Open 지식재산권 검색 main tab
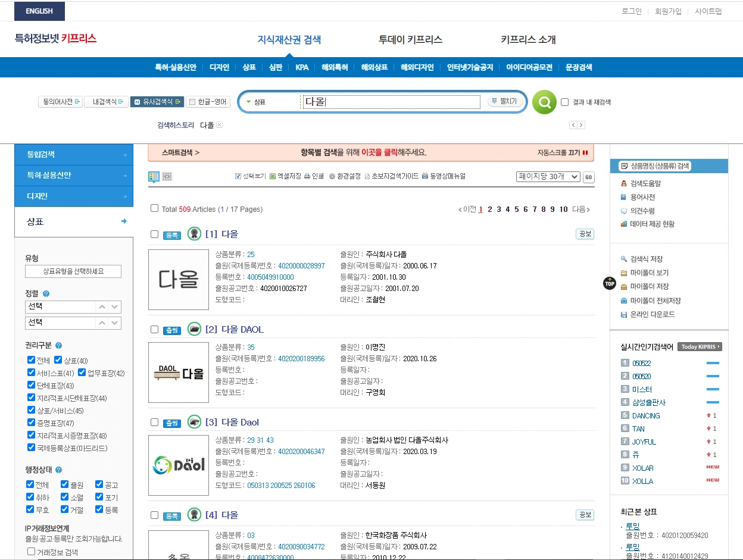This screenshot has width=743, height=560. (x=289, y=40)
